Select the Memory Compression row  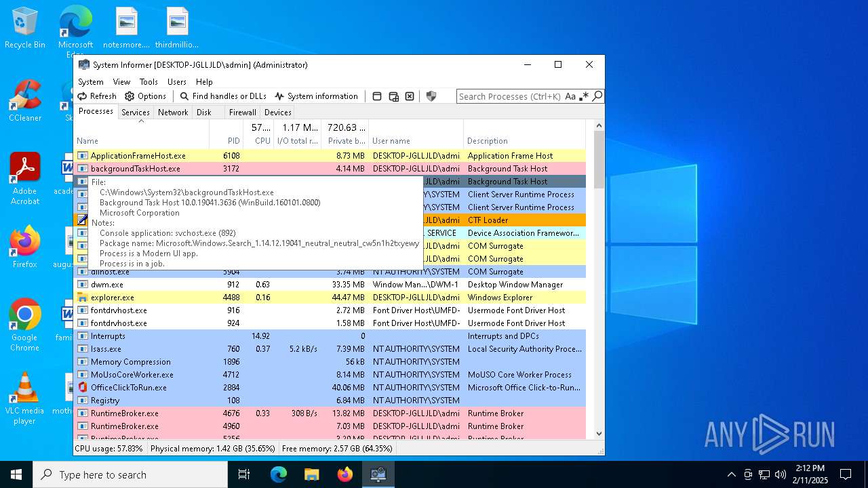coord(330,362)
